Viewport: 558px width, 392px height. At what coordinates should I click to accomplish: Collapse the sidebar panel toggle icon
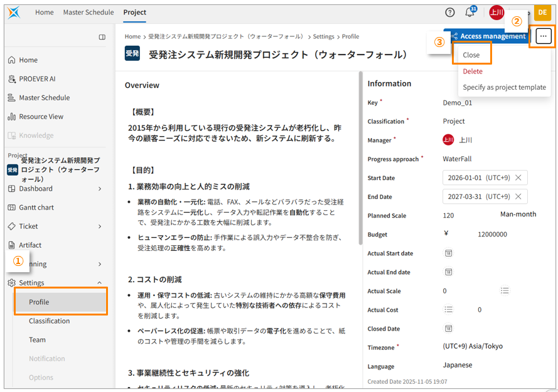tap(102, 37)
